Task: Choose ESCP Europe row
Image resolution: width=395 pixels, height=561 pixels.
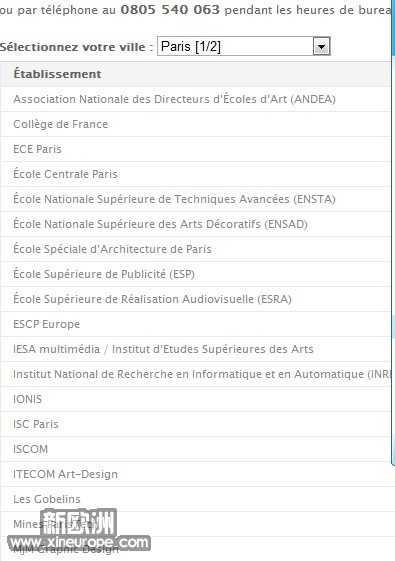Action: click(x=195, y=324)
